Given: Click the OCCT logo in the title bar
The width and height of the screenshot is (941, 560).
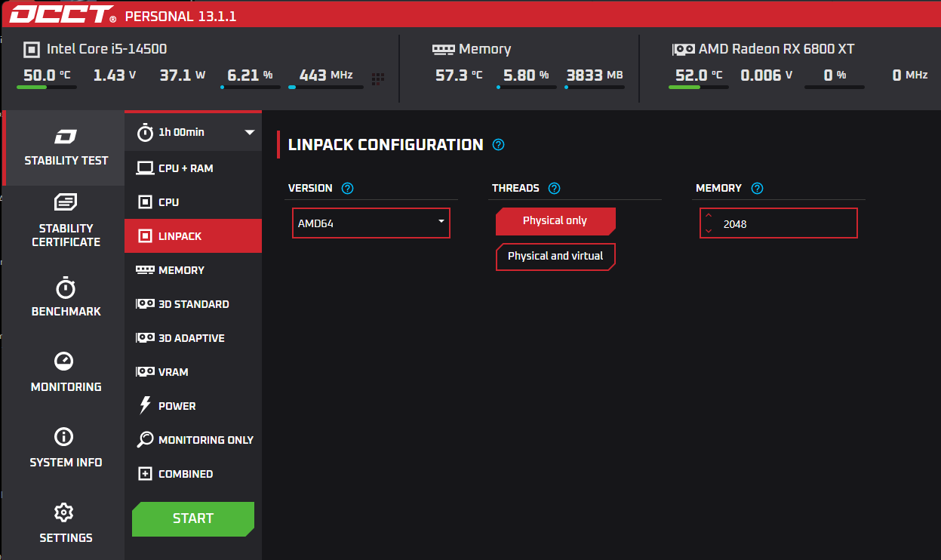Looking at the screenshot, I should coord(63,15).
